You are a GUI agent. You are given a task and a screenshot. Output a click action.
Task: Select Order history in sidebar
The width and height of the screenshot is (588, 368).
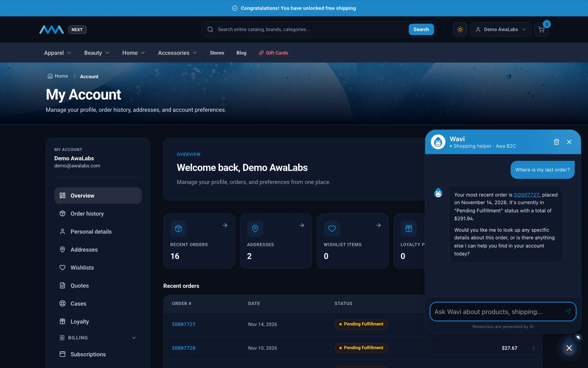tap(98, 213)
